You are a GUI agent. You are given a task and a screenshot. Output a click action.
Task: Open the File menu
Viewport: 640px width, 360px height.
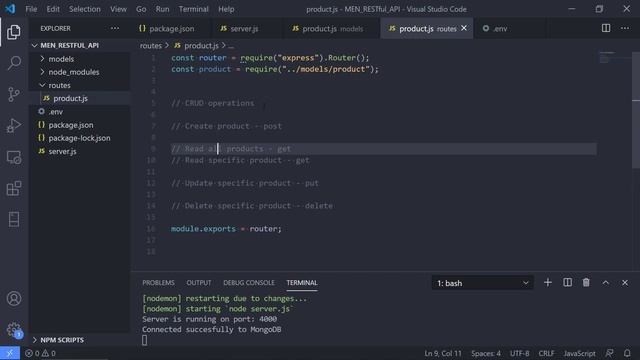click(31, 9)
